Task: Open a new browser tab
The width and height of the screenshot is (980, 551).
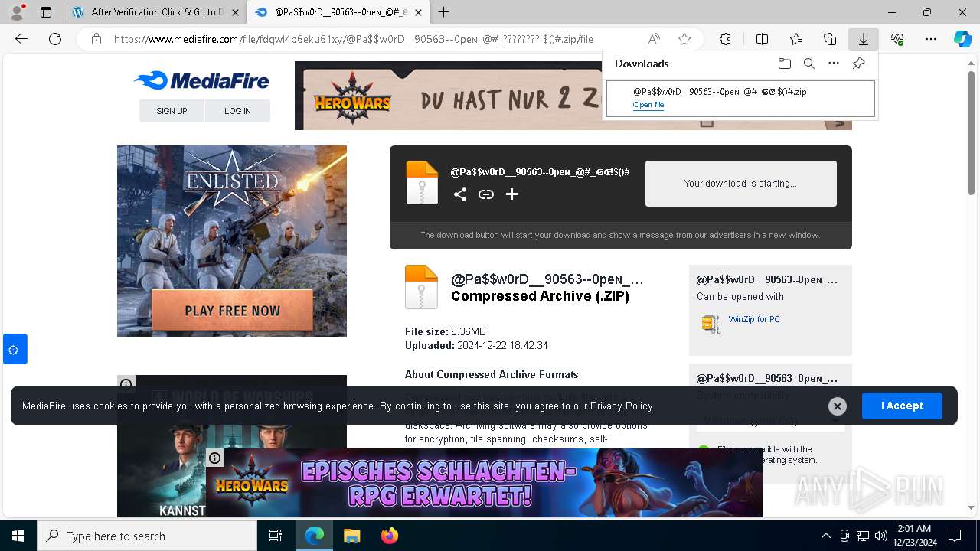Action: point(444,12)
